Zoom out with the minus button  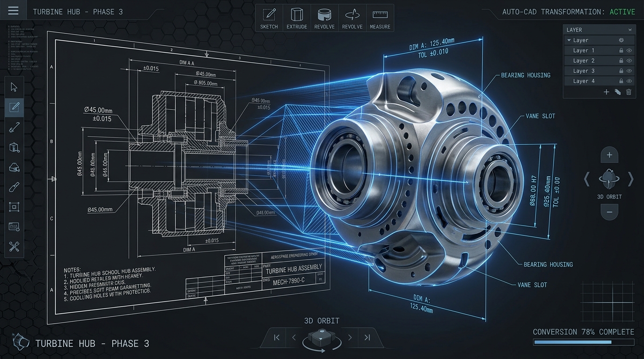(x=609, y=212)
